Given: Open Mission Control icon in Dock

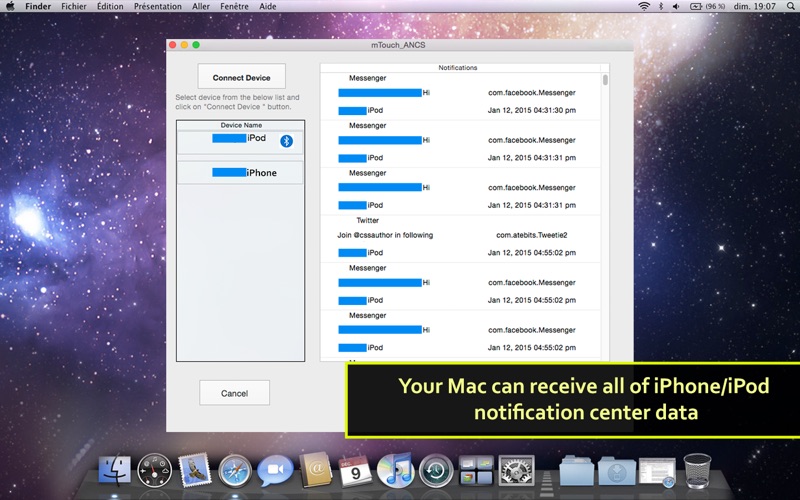Looking at the screenshot, I should [x=476, y=470].
